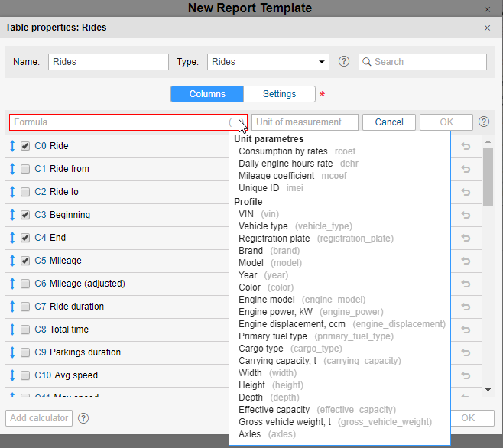The width and height of the screenshot is (503, 448).
Task: Switch to the Settings tab
Action: 279,94
